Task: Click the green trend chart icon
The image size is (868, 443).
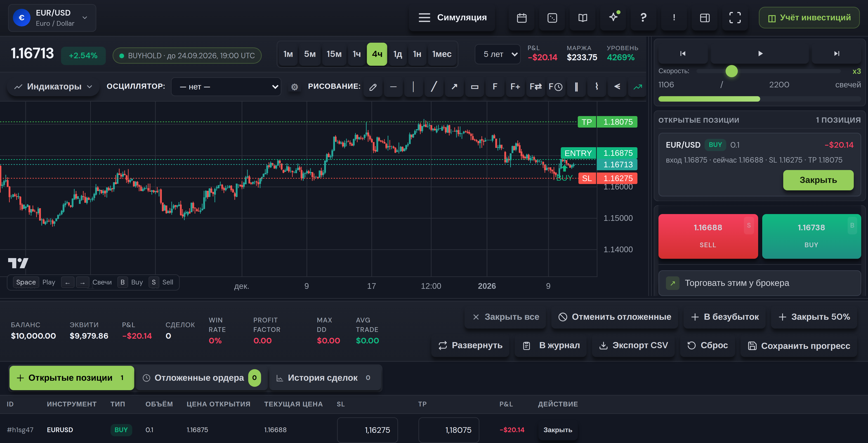Action: [637, 87]
